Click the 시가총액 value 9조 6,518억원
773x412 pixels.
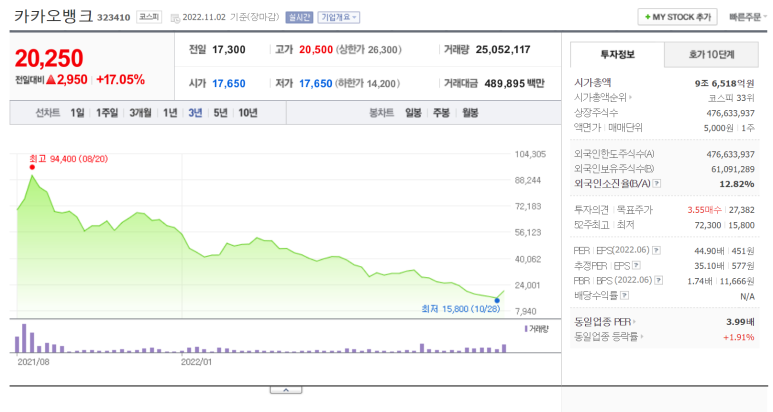coord(724,83)
